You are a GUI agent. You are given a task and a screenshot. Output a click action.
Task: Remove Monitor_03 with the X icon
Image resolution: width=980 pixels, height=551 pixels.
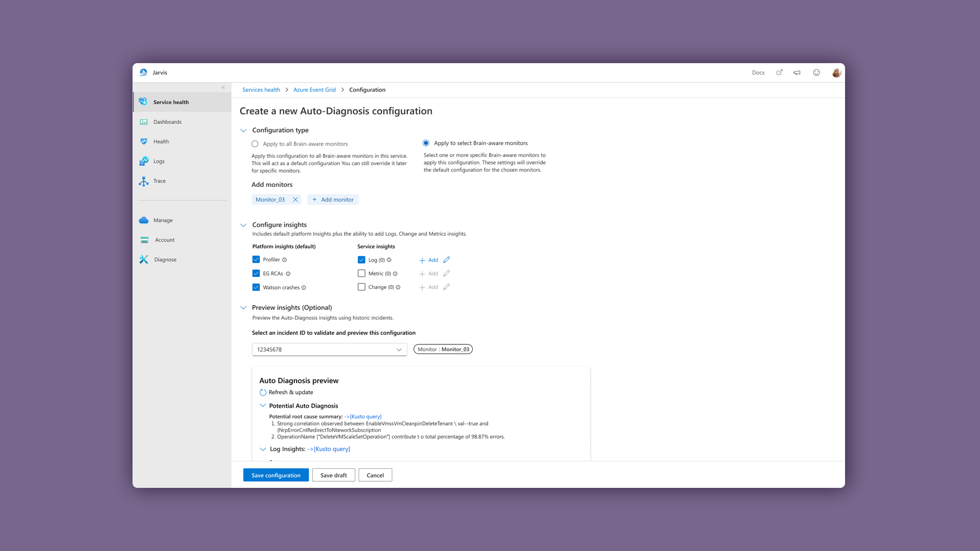pyautogui.click(x=295, y=200)
